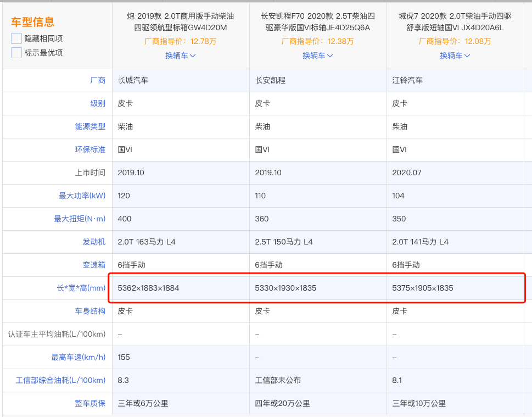
Task: Enable the 隐藏相同项 checkbox
Action: tap(16, 38)
